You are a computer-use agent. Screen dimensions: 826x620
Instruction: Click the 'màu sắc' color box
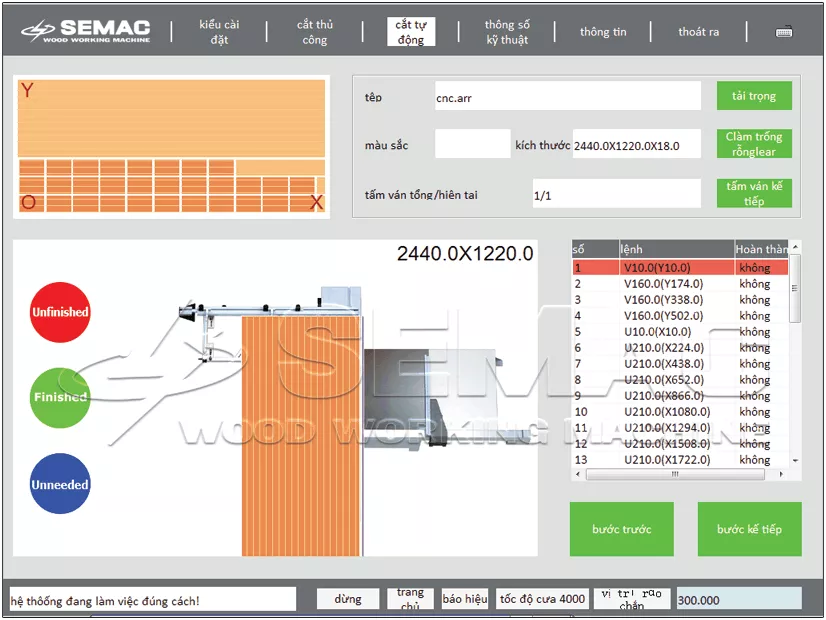coord(472,145)
